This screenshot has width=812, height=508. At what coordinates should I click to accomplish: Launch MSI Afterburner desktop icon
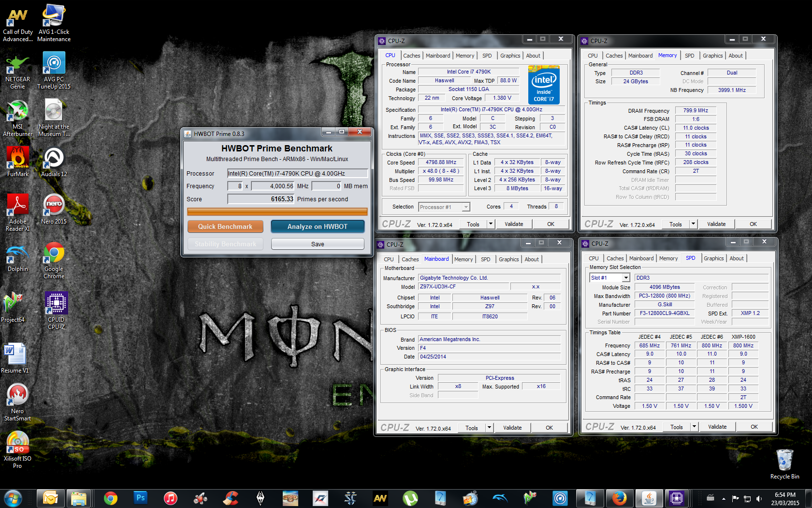coord(17,118)
